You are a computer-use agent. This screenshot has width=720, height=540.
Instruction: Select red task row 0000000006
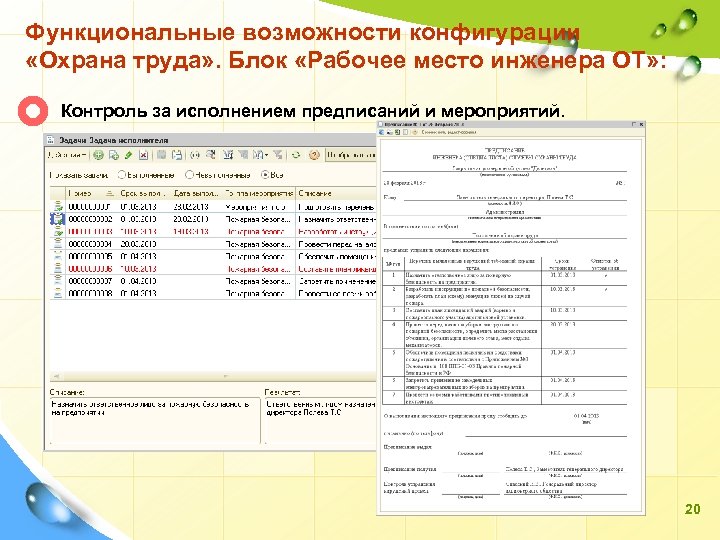click(213, 269)
